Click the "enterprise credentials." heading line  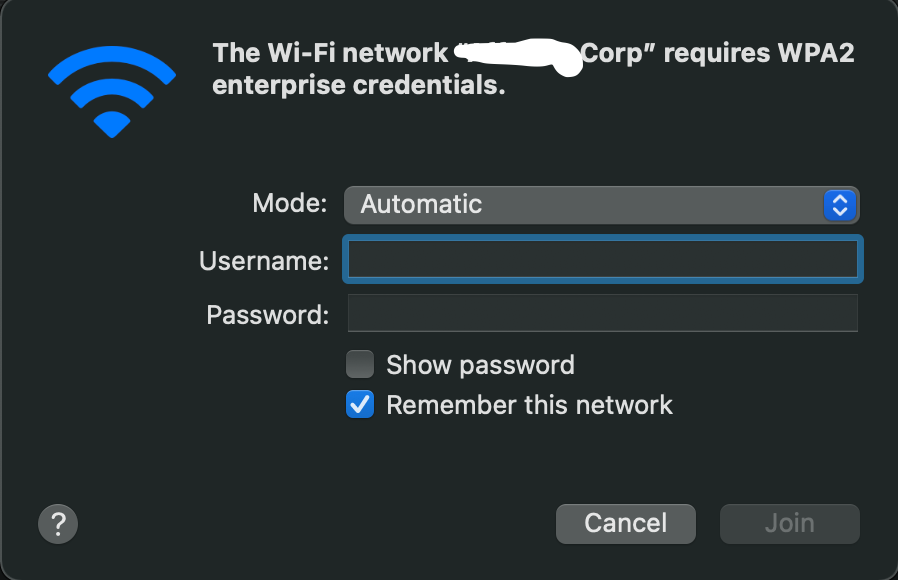tap(359, 86)
